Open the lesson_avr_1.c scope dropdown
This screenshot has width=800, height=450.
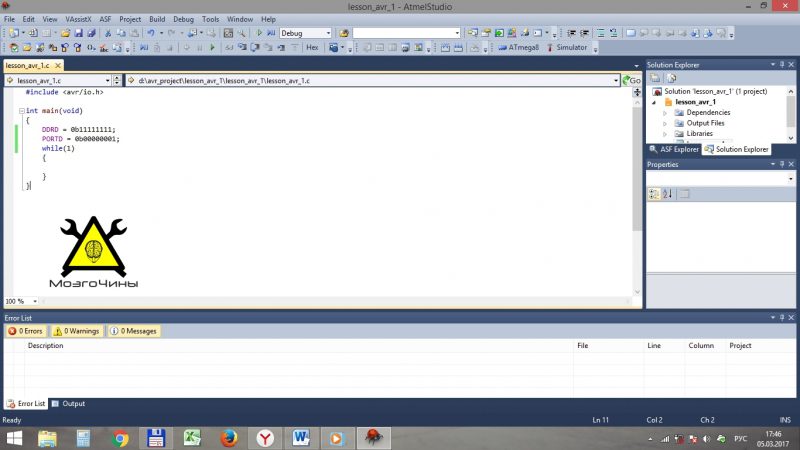click(x=107, y=81)
